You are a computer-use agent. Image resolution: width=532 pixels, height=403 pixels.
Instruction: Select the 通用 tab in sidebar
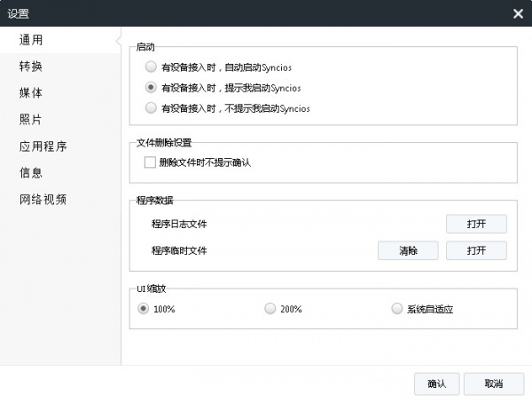pos(31,40)
